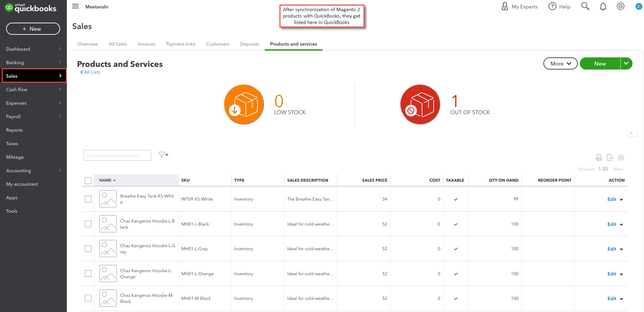Open the green New button's dropdown arrow
This screenshot has width=644, height=312.
(626, 63)
